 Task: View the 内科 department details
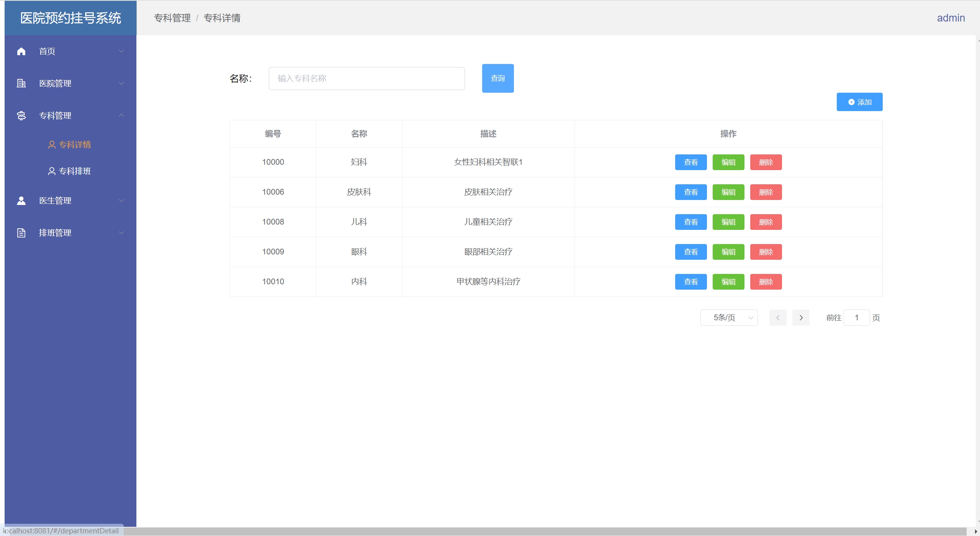click(690, 282)
